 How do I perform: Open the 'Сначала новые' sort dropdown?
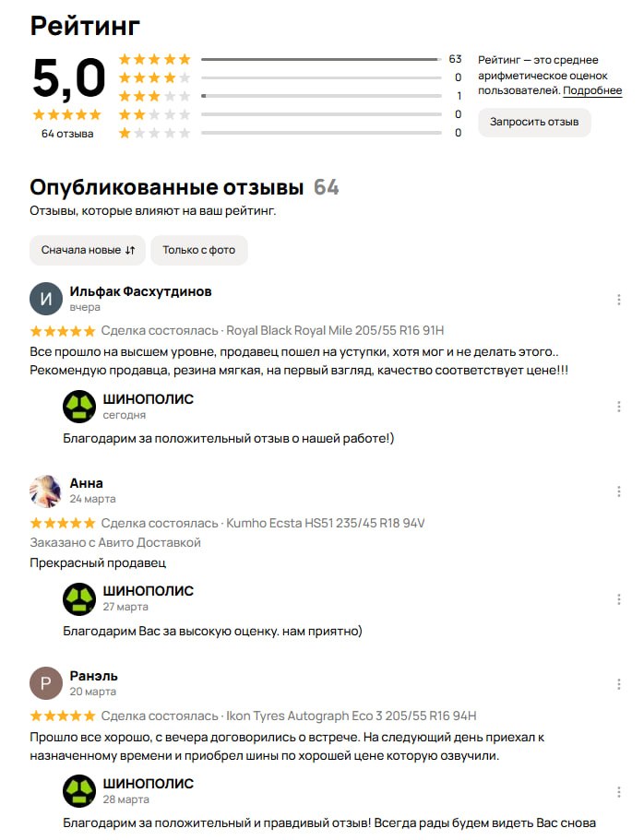click(88, 250)
